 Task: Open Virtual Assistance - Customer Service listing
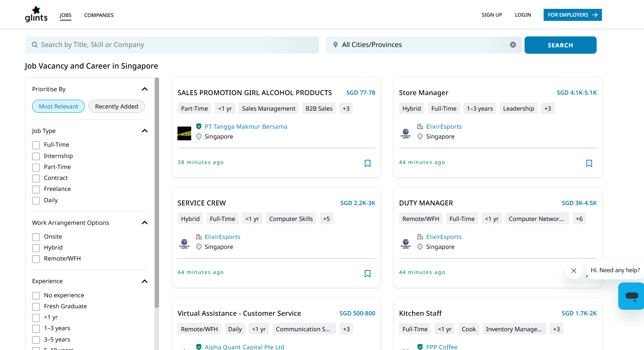point(239,313)
